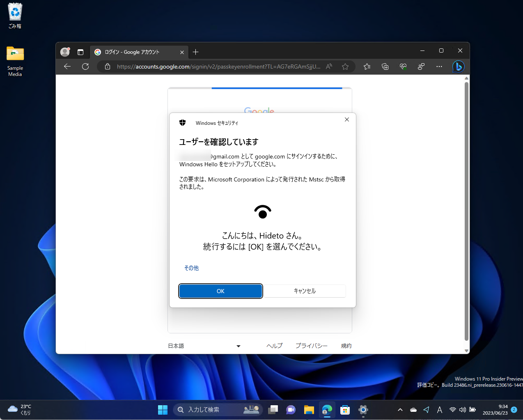The height and width of the screenshot is (420, 523).
Task: Reload the page with the refresh icon
Action: [x=85, y=67]
